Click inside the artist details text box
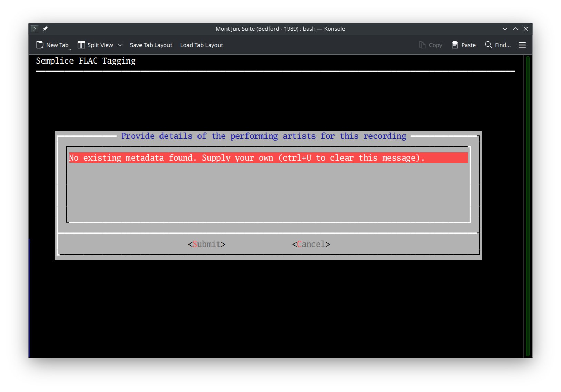Screen dimensions: 561x392 click(268, 190)
